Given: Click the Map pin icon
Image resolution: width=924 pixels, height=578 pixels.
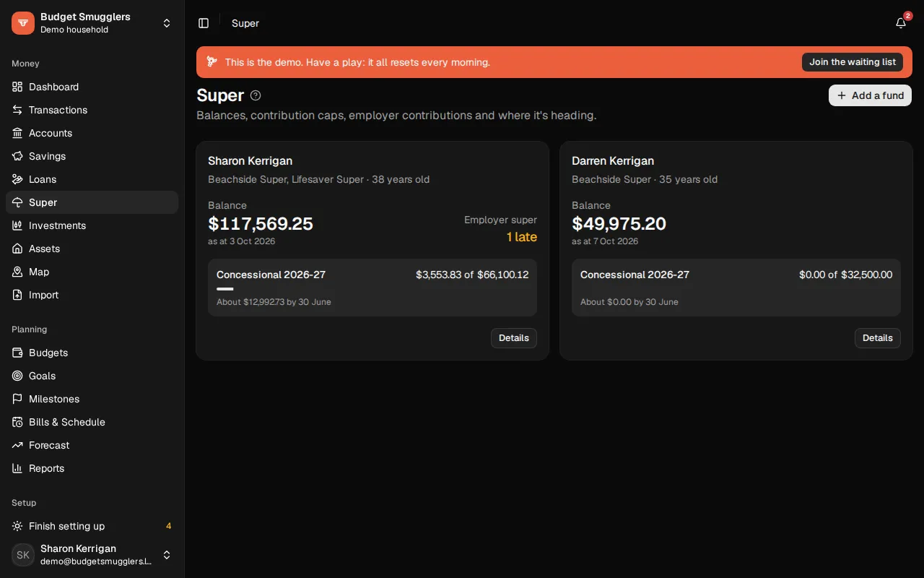Looking at the screenshot, I should click(17, 272).
